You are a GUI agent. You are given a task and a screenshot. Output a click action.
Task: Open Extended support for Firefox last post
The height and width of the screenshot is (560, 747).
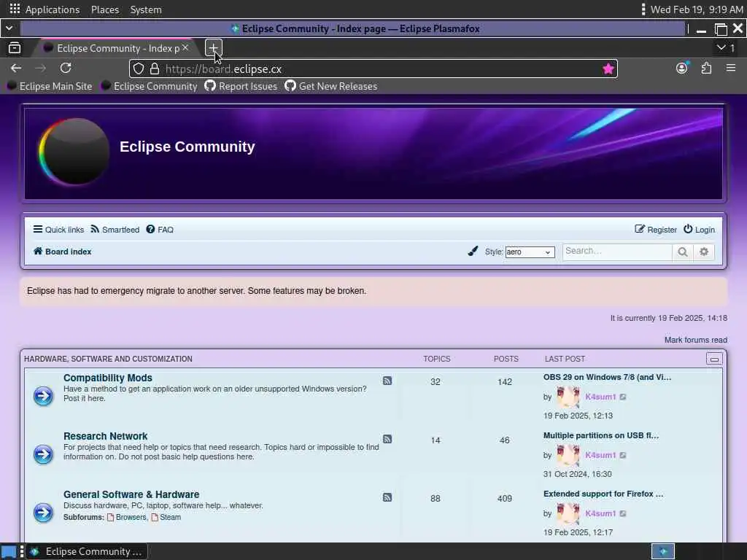coord(603,494)
